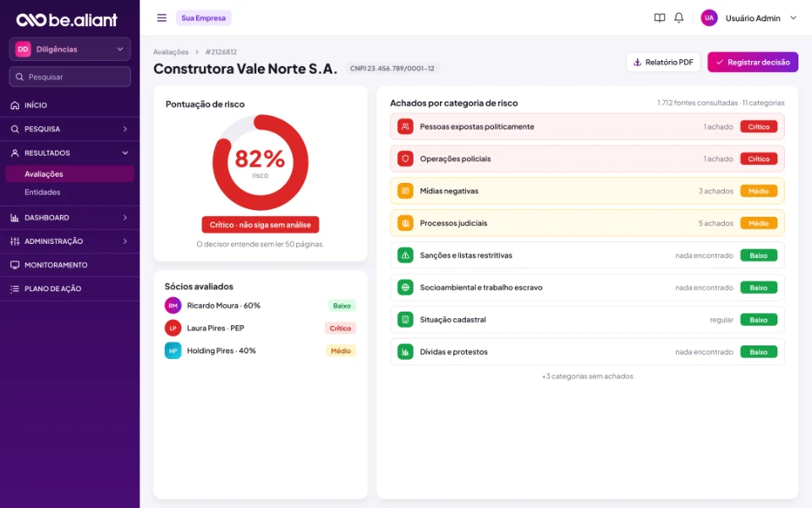
Task: Click the LP avatar of Laura Pires
Action: 173,329
